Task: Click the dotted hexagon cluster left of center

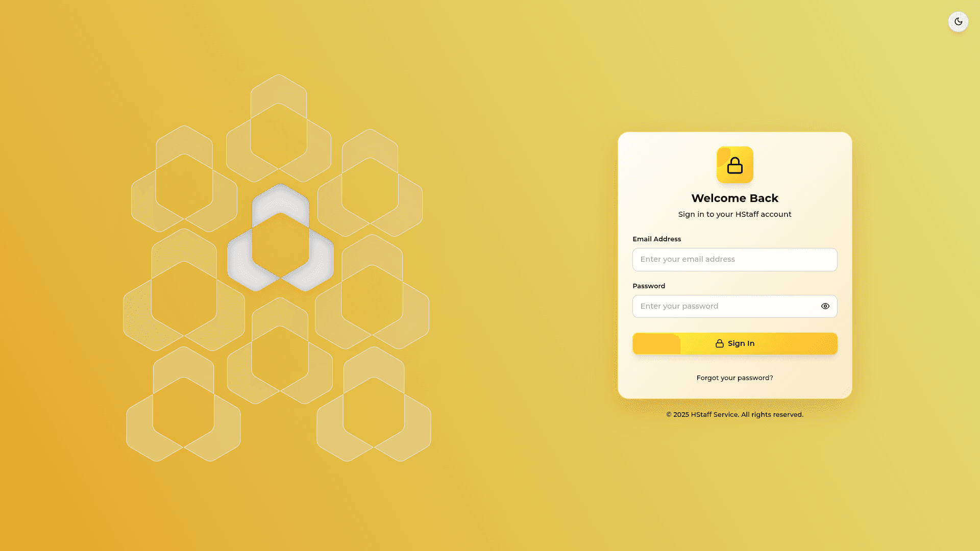Action: click(x=184, y=291)
